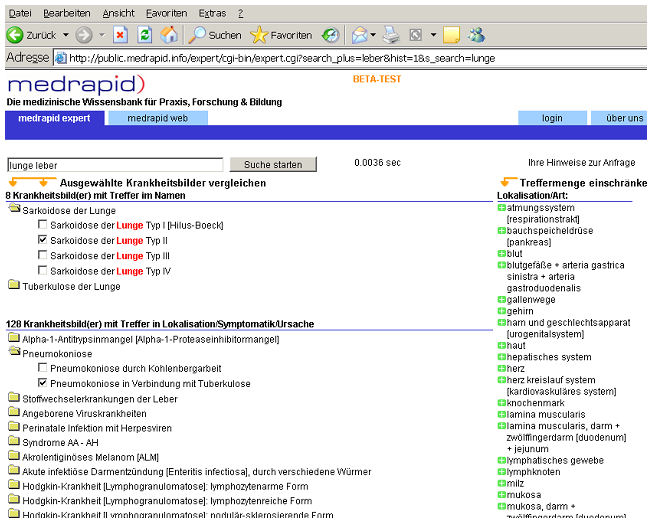
Task: Collapse the Sarkoidose der Lunge folder
Action: tap(14, 208)
